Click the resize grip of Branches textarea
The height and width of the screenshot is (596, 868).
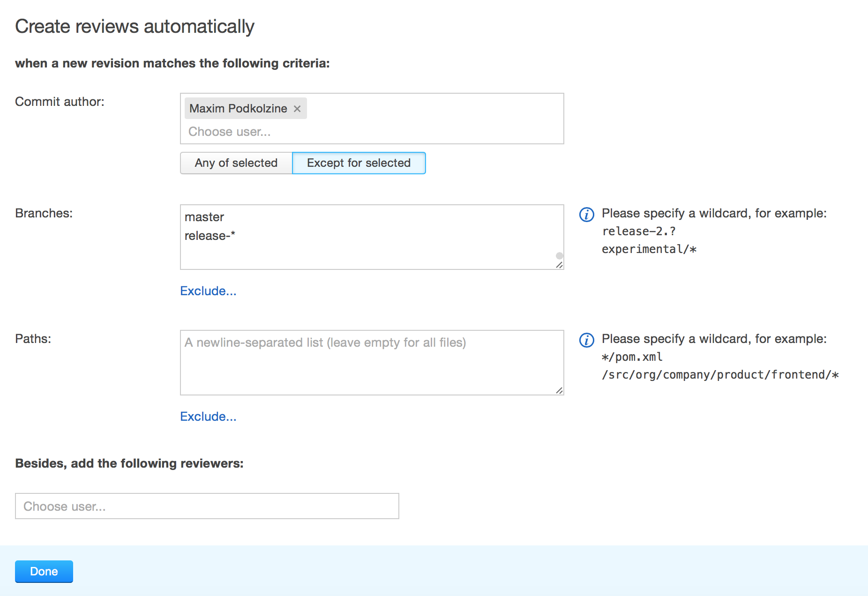(x=559, y=265)
